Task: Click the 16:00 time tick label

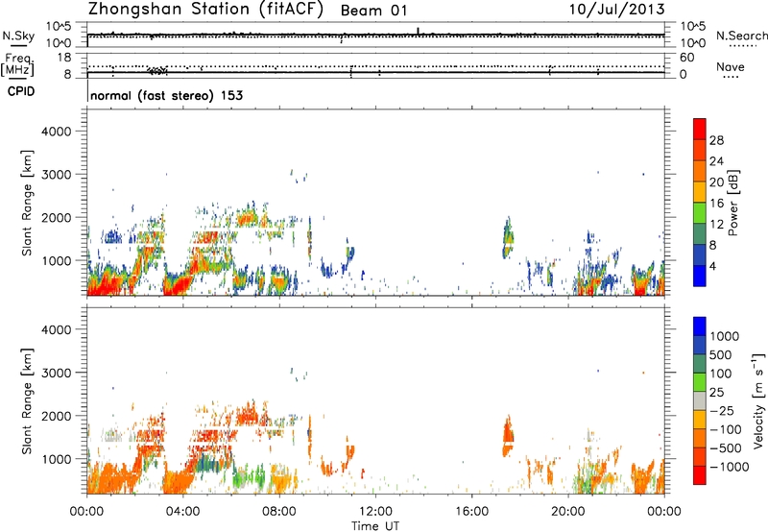Action: click(x=471, y=512)
